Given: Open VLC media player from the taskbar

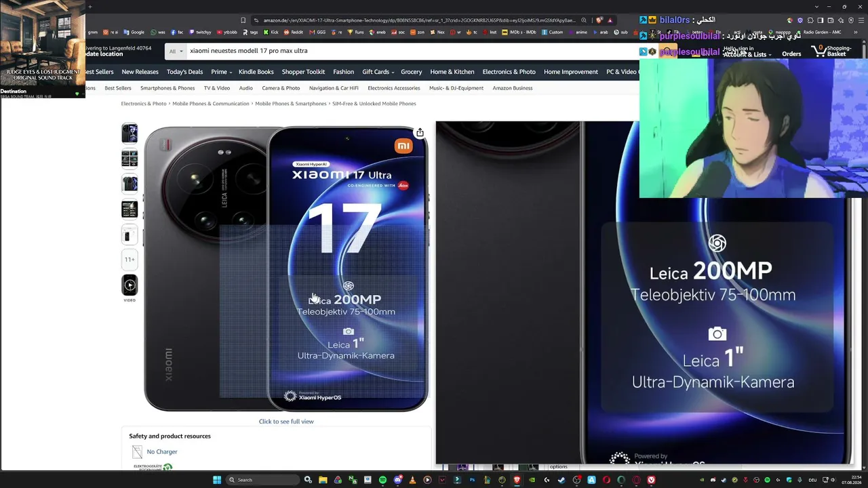Looking at the screenshot, I should 412,480.
